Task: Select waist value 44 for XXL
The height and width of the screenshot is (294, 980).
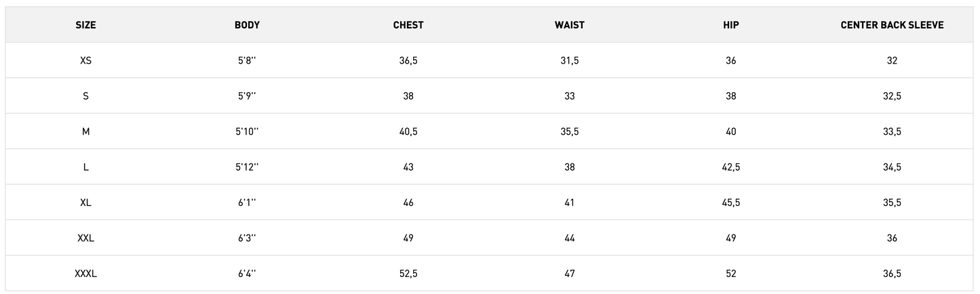Action: pyautogui.click(x=569, y=238)
